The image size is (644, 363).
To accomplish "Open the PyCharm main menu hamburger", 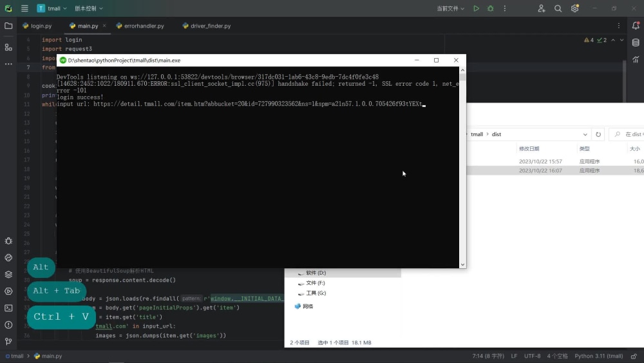I will (24, 8).
